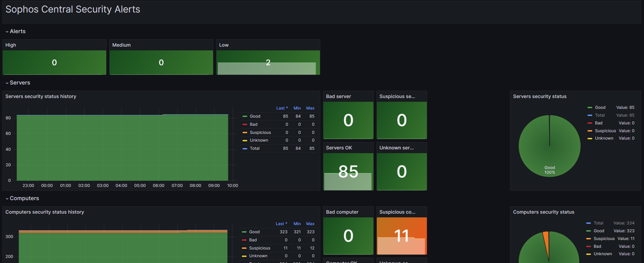Sort servers history legend by Last

[x=282, y=108]
